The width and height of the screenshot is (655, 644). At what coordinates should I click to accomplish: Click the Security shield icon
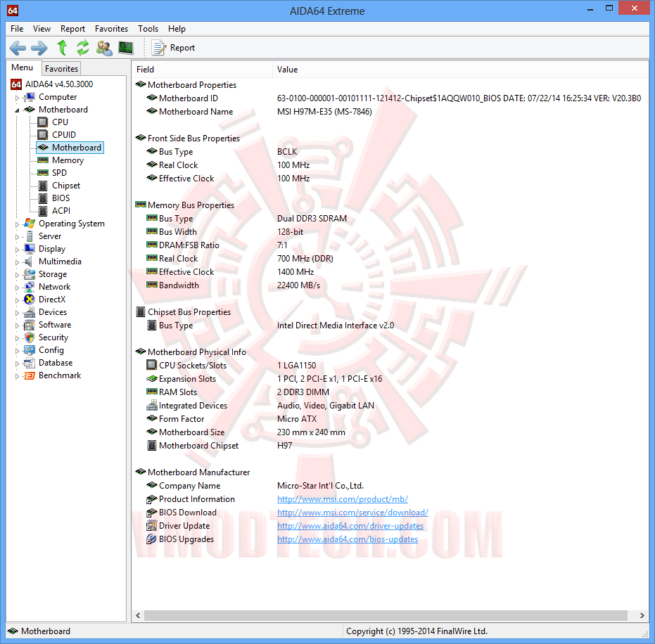pyautogui.click(x=30, y=337)
